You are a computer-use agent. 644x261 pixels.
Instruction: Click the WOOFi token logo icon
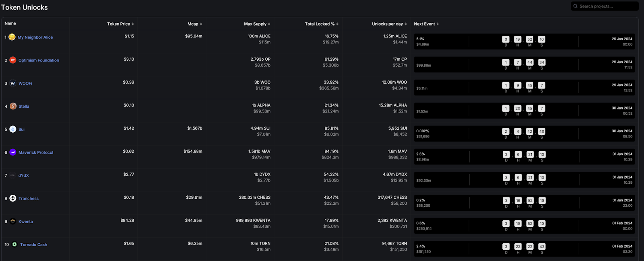(x=13, y=83)
